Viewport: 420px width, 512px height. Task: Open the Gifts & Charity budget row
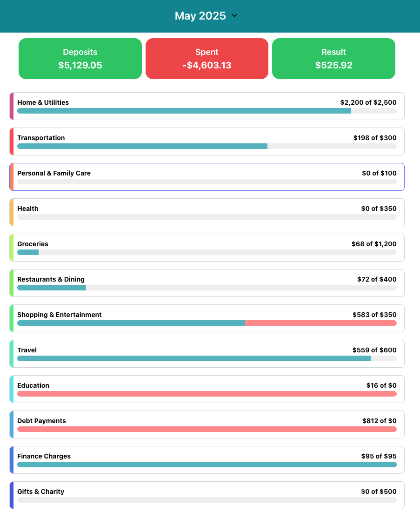[x=207, y=495]
